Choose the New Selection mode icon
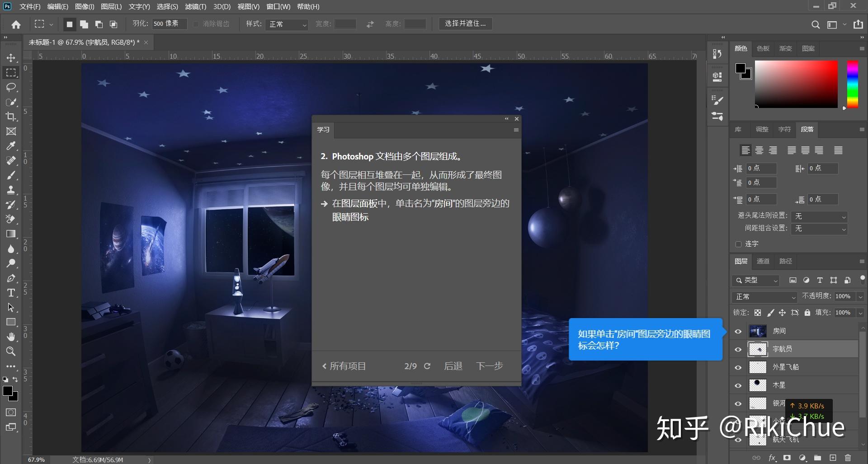The image size is (868, 464). coord(69,24)
